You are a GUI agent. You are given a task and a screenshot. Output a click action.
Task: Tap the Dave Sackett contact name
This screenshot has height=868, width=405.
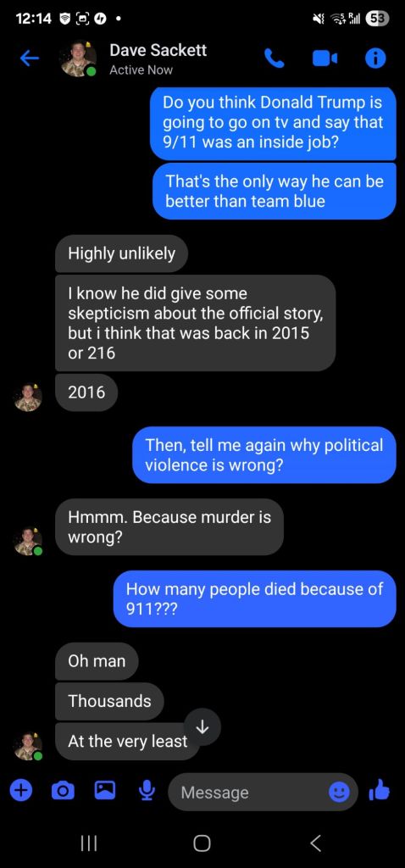click(x=158, y=50)
